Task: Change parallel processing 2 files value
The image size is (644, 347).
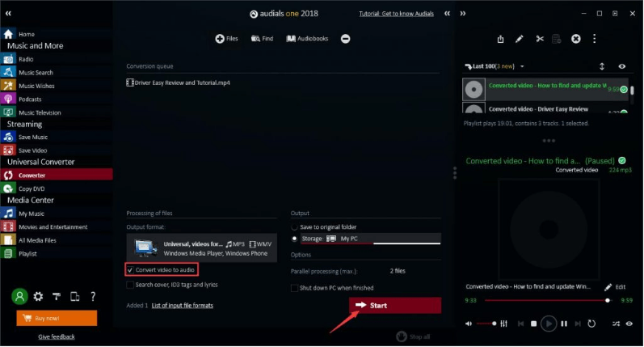Action: tap(398, 271)
